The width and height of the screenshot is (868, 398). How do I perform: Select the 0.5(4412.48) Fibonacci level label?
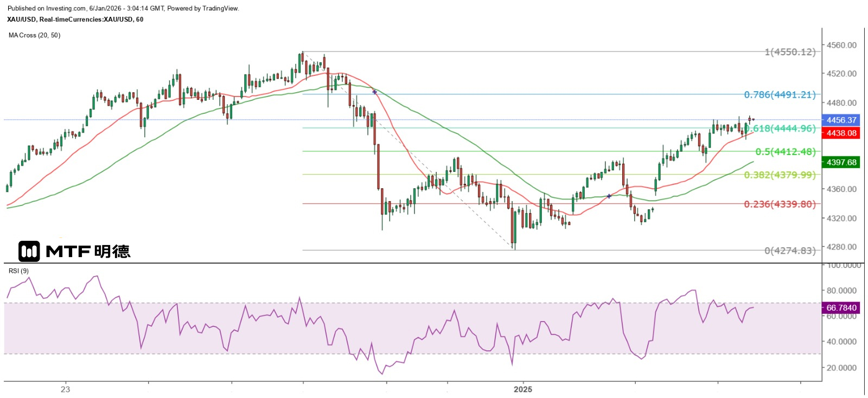pos(785,152)
